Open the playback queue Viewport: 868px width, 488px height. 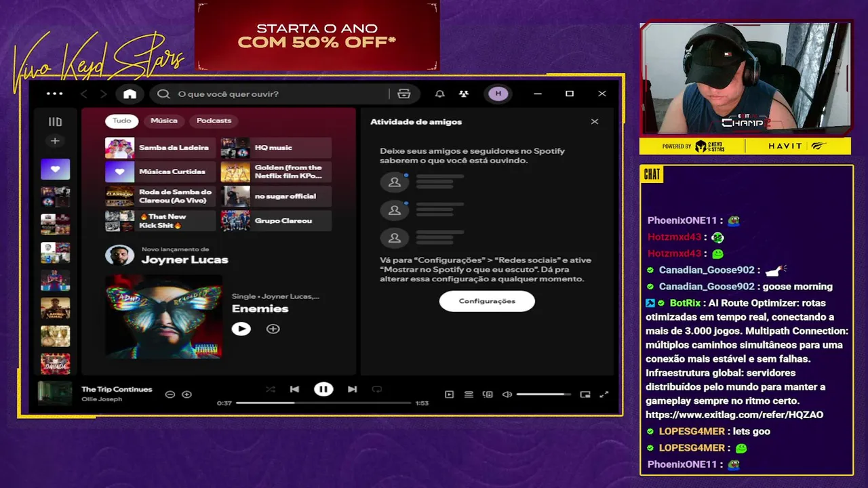tap(469, 394)
